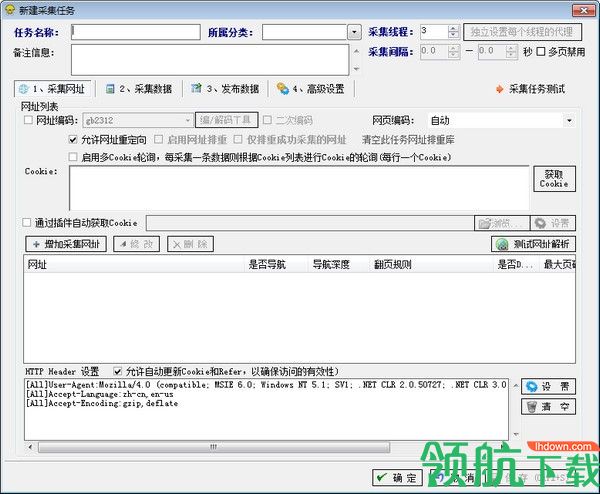Image resolution: width=600 pixels, height=494 pixels.
Task: Expand the gb2312 encoding dropdown
Action: pyautogui.click(x=188, y=121)
